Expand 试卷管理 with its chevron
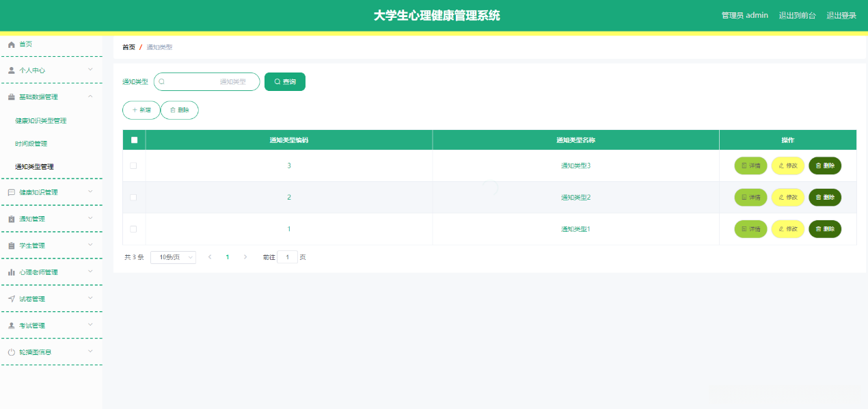The height and width of the screenshot is (409, 868). pyautogui.click(x=90, y=298)
